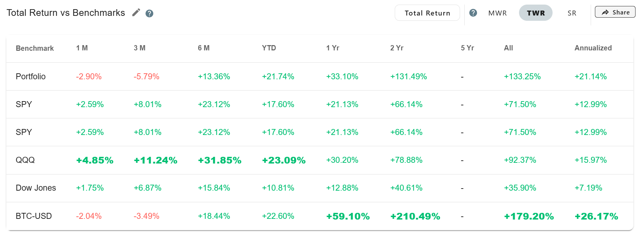
Task: Open help icon next to title
Action: (x=149, y=13)
